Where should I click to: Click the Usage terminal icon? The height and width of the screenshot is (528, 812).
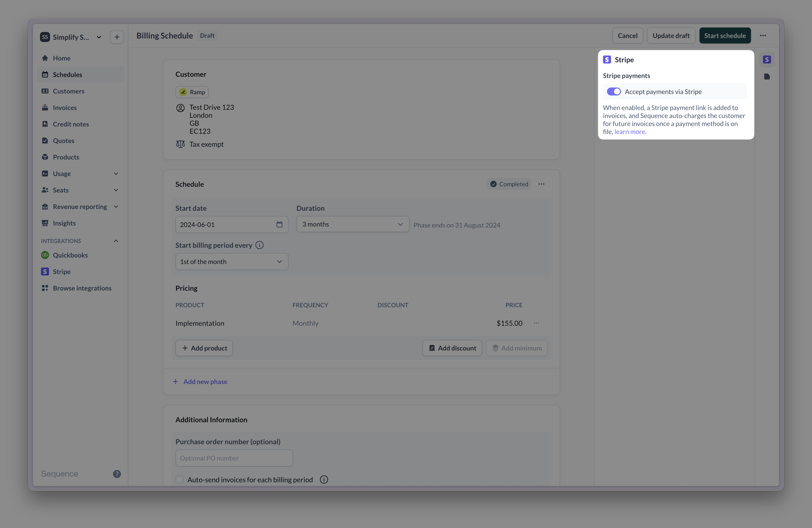[x=45, y=173]
